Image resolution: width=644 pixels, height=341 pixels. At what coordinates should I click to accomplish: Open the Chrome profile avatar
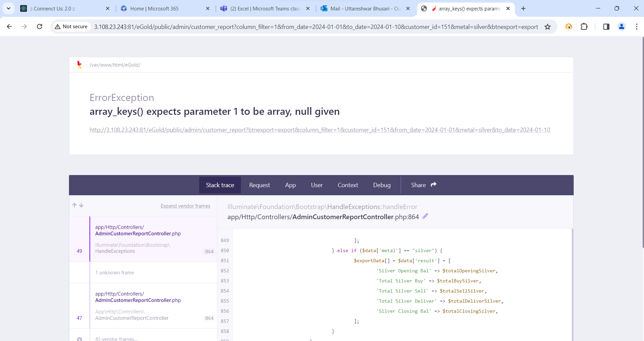pyautogui.click(x=621, y=27)
